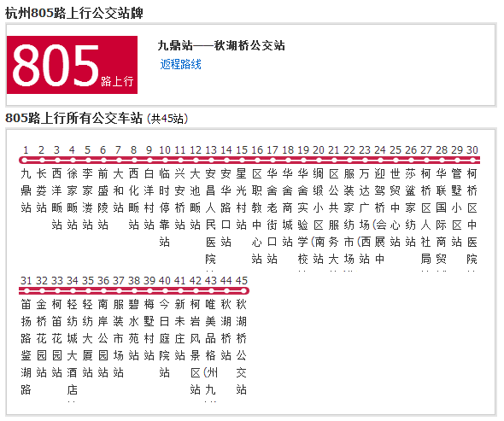This screenshot has height=421, width=504.
Task: Choose stop 莎鲨家纺站
Action: (411, 208)
